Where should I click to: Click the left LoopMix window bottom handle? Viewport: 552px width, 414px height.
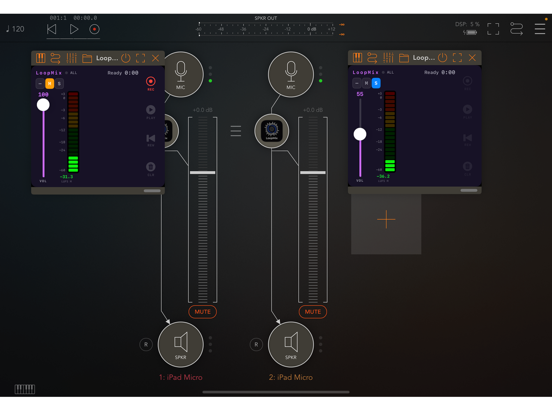pos(152,191)
